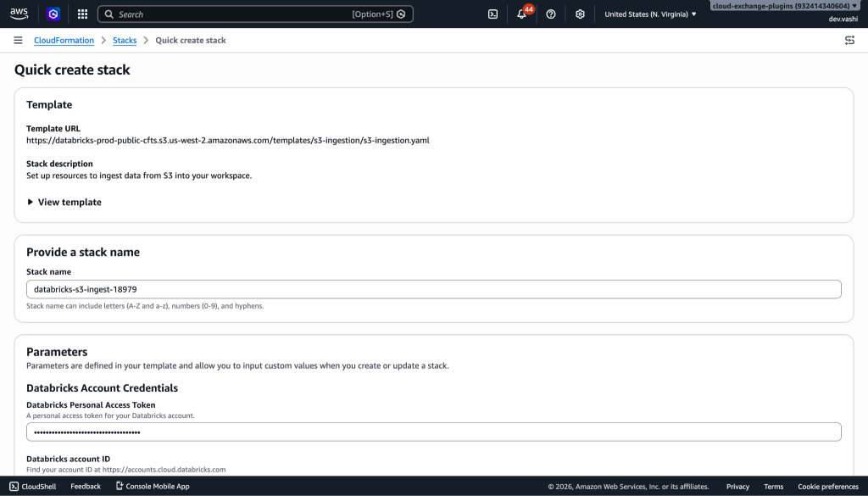Viewport: 868px width, 496px height.
Task: Click the Amazon Q icon in search bar
Action: [401, 14]
